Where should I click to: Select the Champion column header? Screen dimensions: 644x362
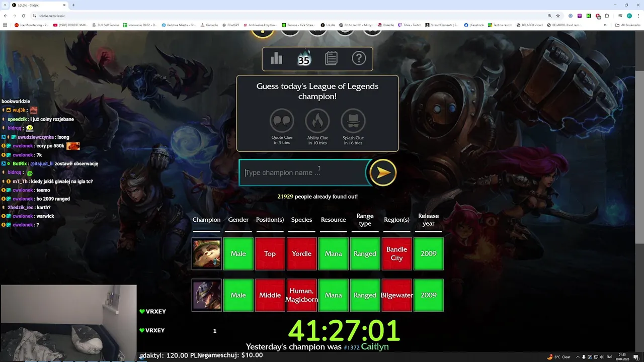(x=206, y=220)
